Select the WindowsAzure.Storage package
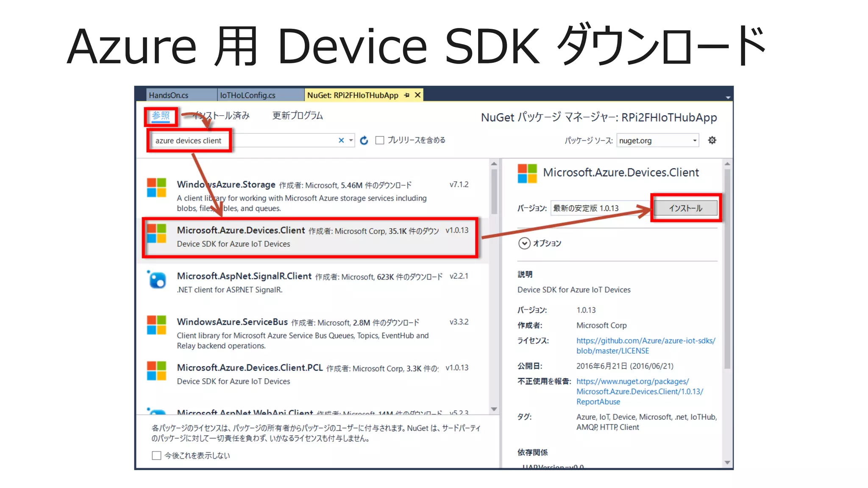The image size is (868, 488). click(x=312, y=196)
